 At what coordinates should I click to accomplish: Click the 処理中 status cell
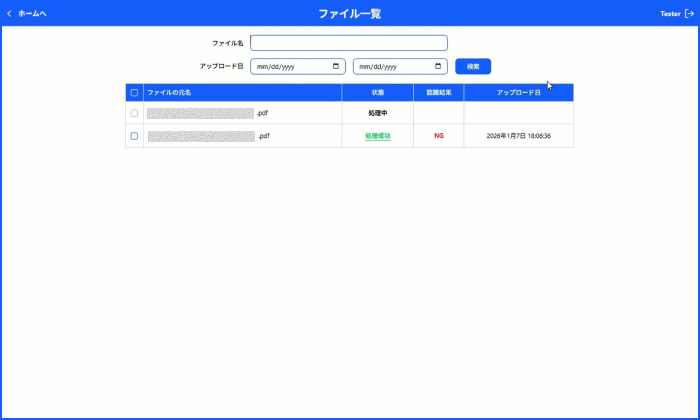[x=378, y=113]
